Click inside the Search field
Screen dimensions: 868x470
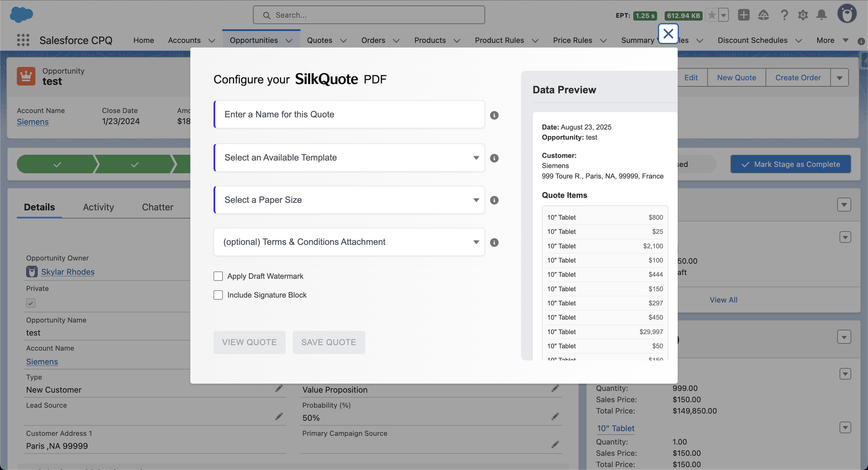tap(369, 15)
